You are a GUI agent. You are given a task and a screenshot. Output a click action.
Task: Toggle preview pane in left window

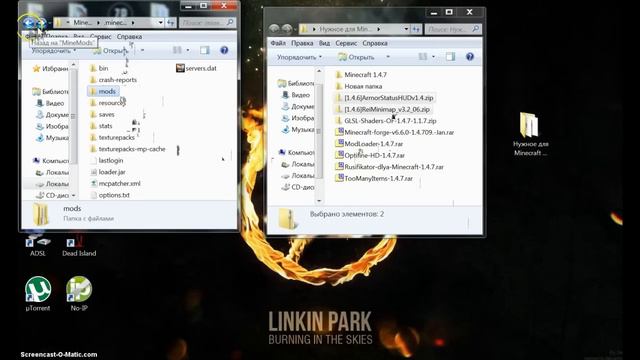[x=204, y=50]
